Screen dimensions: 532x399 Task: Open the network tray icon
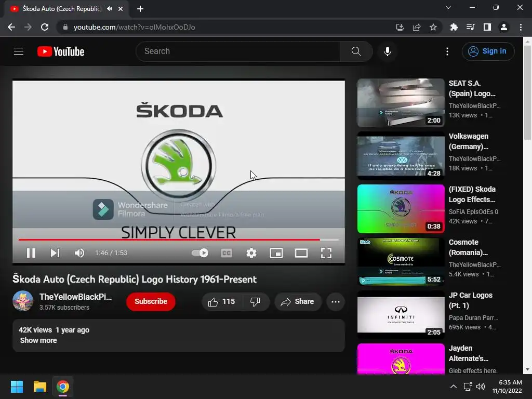[x=468, y=387]
